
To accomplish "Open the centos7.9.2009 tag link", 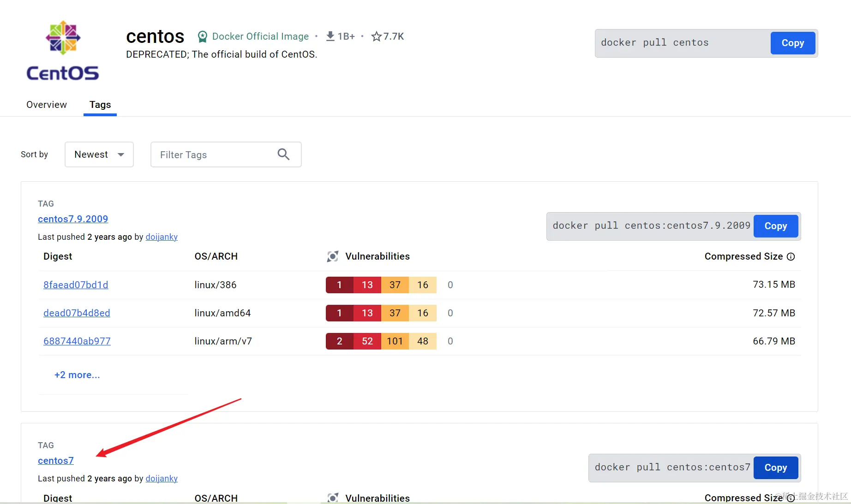I will pyautogui.click(x=73, y=219).
